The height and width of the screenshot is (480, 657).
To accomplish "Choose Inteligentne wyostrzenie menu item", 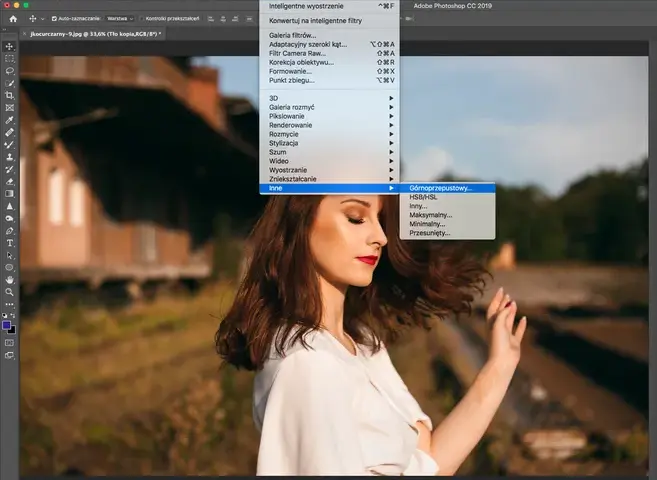I will coord(329,6).
